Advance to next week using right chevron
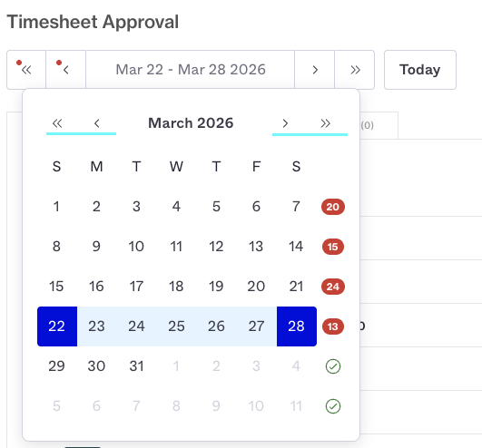Viewport: 482px width, 448px height. (x=314, y=70)
